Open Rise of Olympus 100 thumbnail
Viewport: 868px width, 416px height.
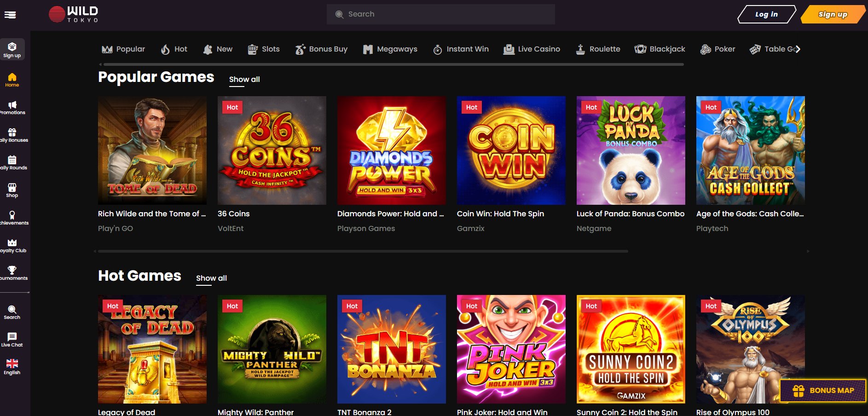click(751, 349)
